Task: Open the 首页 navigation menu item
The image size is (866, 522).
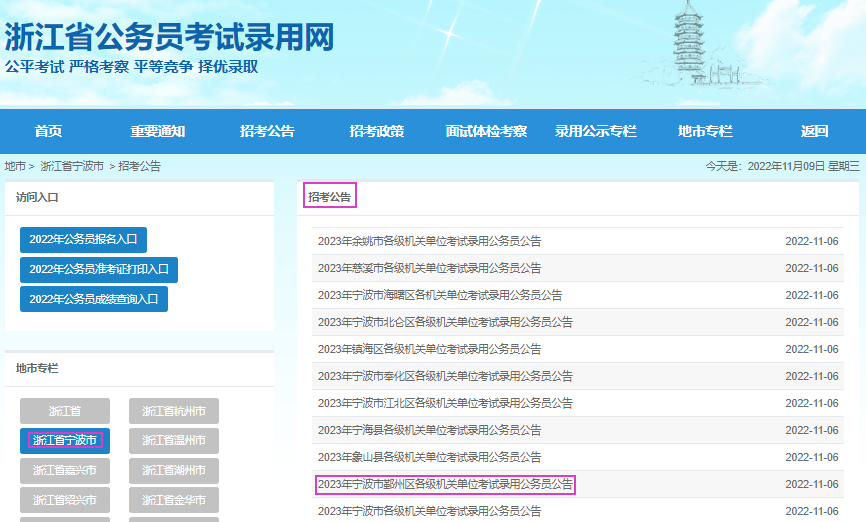Action: click(x=48, y=132)
